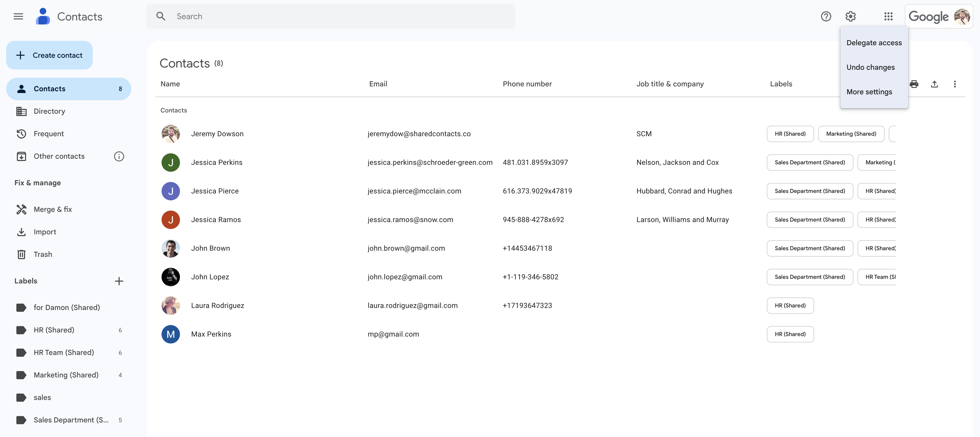Open Jeremy Dowson's contact row
The width and height of the screenshot is (980, 437).
point(217,134)
